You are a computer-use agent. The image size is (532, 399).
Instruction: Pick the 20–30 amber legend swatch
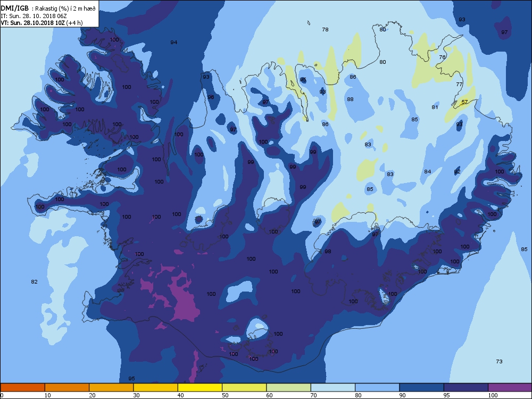click(x=111, y=387)
